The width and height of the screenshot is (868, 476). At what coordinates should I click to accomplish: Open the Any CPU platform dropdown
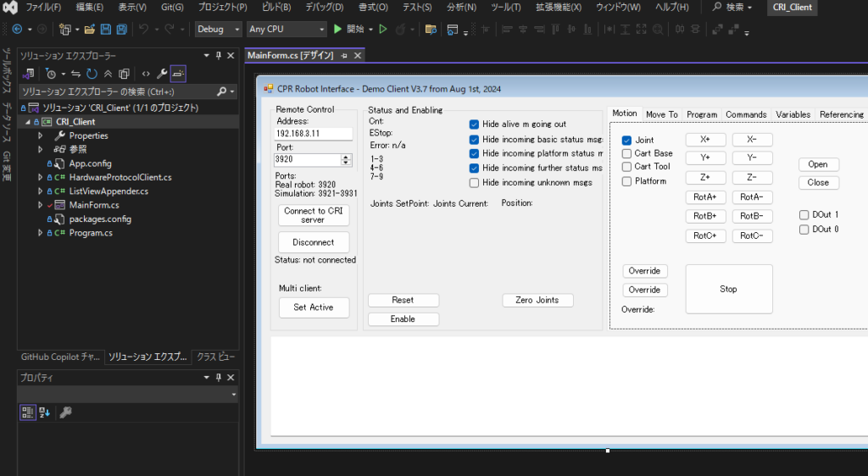287,29
